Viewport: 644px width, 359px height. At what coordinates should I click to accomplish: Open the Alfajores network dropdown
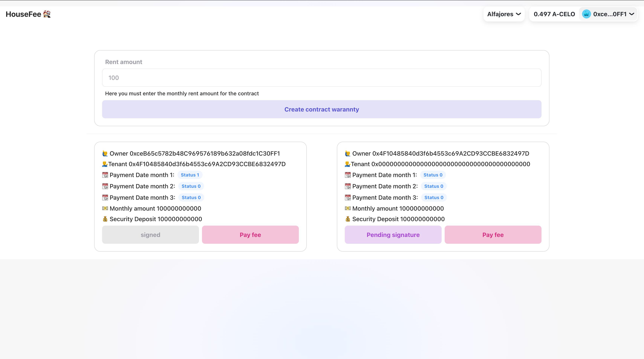pyautogui.click(x=504, y=14)
